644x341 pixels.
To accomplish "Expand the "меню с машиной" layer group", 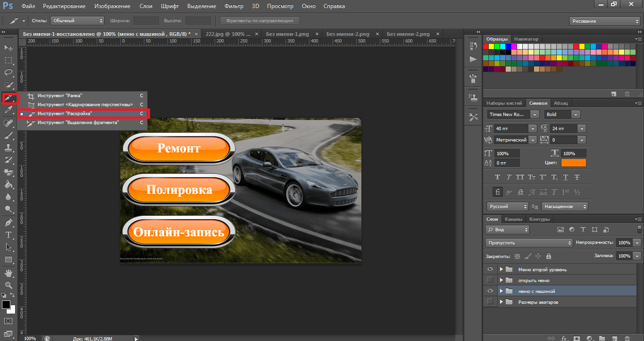I will point(501,291).
